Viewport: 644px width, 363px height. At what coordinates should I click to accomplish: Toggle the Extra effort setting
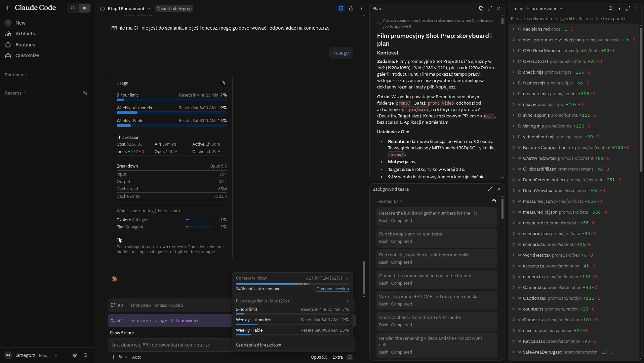coord(337,357)
